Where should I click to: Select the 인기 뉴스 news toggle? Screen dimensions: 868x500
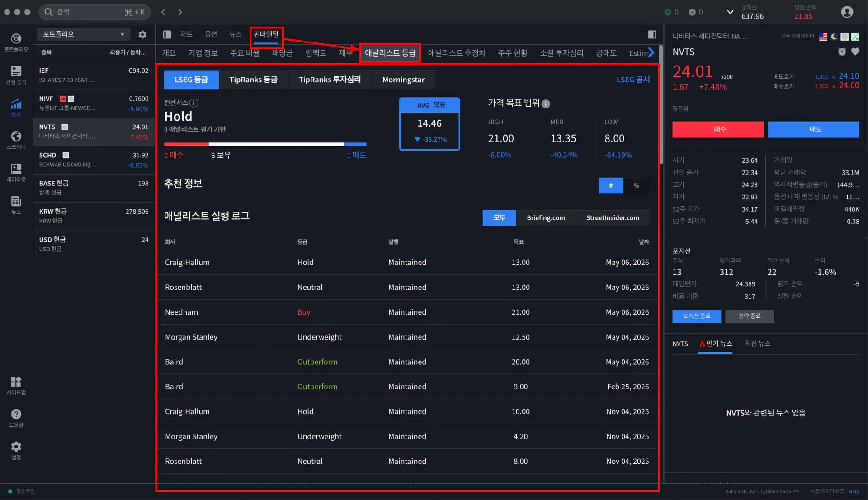(x=716, y=344)
